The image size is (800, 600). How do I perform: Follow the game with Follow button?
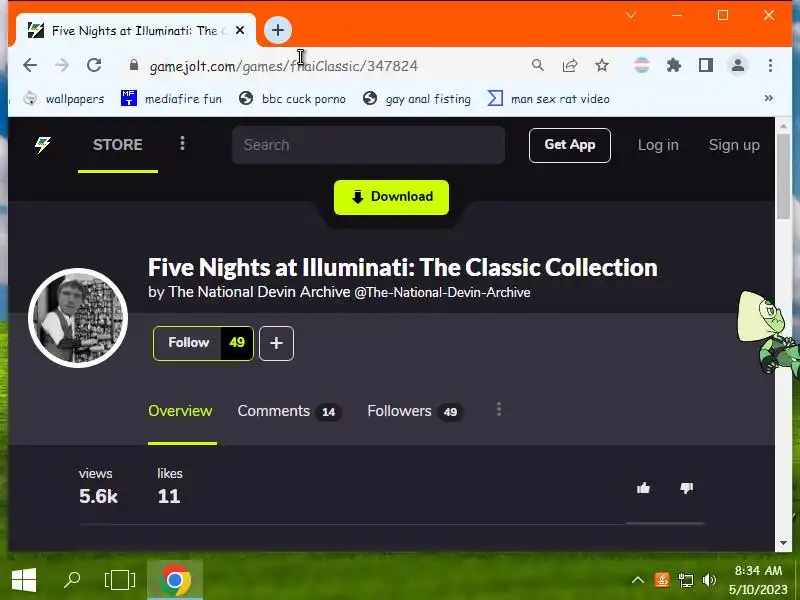click(187, 343)
